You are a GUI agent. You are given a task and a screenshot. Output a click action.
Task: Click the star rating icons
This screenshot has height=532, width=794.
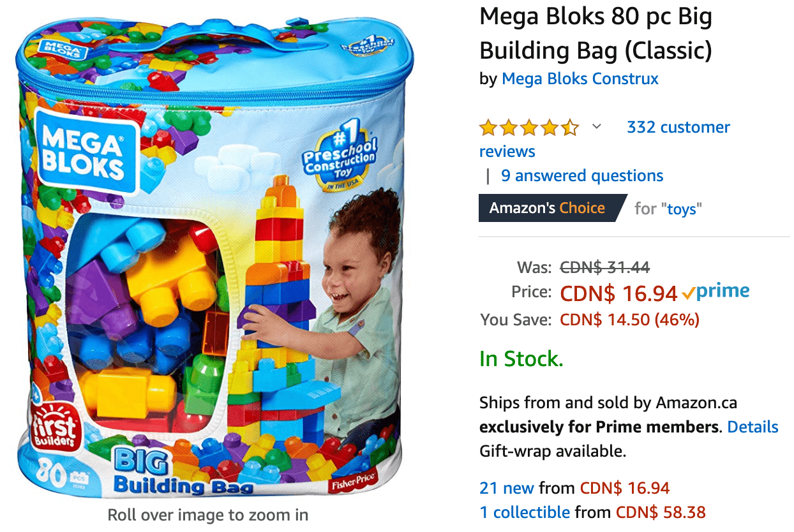click(529, 128)
